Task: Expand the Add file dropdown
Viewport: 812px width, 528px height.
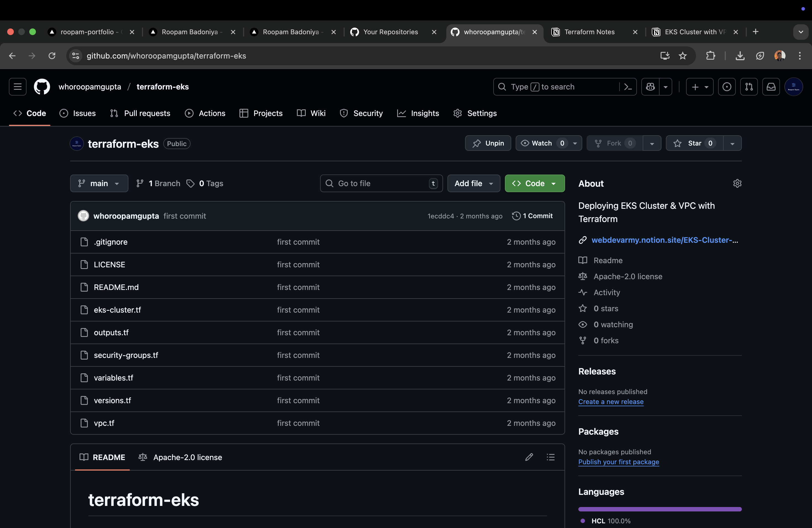Action: coord(474,184)
